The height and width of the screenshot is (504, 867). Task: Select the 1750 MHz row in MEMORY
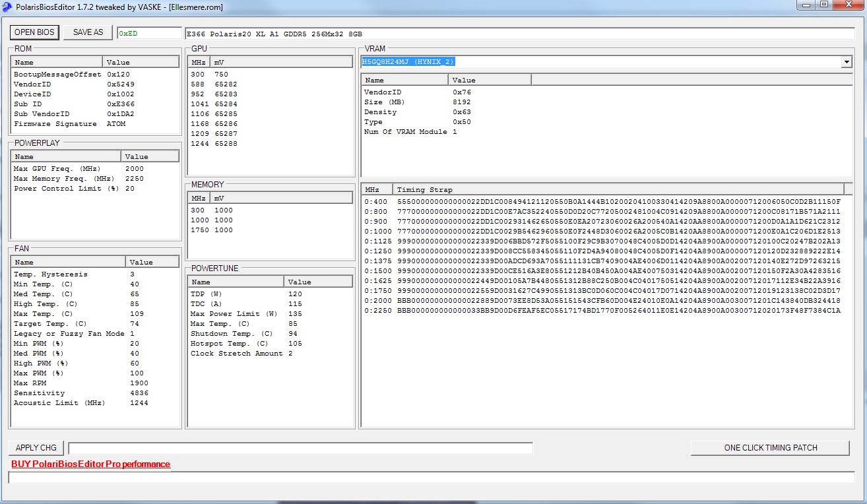click(x=212, y=230)
